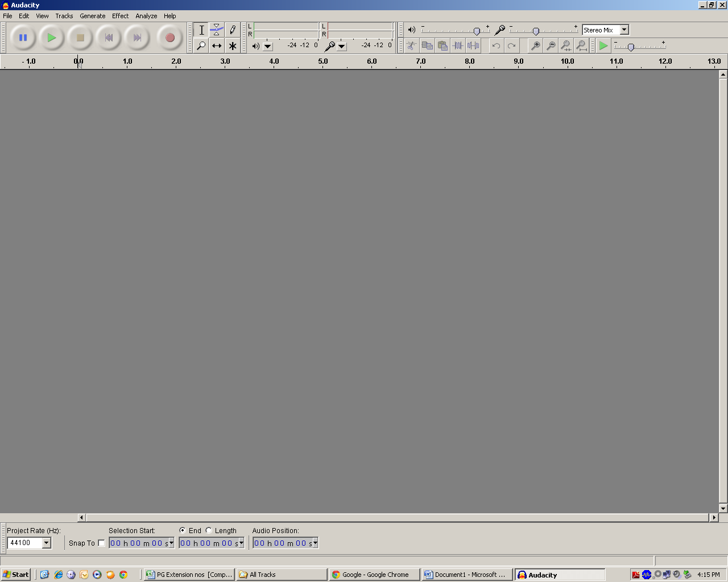Skip to Start of track
This screenshot has width=728, height=582.
(x=109, y=38)
